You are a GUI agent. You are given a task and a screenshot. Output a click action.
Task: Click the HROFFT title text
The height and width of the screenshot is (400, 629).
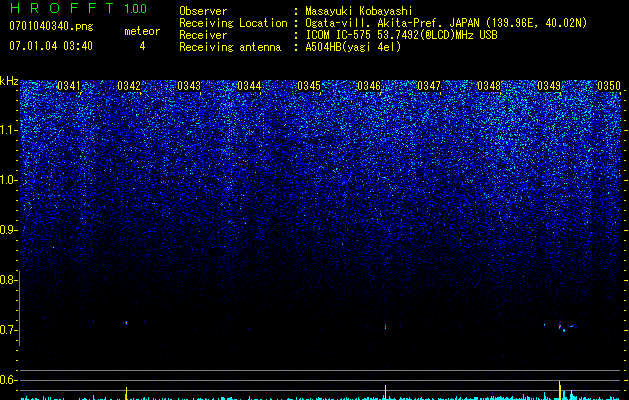[62, 8]
